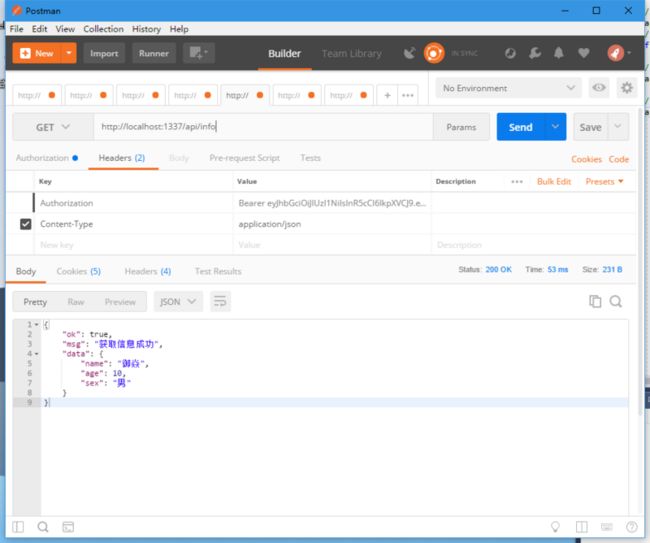The width and height of the screenshot is (650, 543).
Task: Click the Import button
Action: pos(104,53)
